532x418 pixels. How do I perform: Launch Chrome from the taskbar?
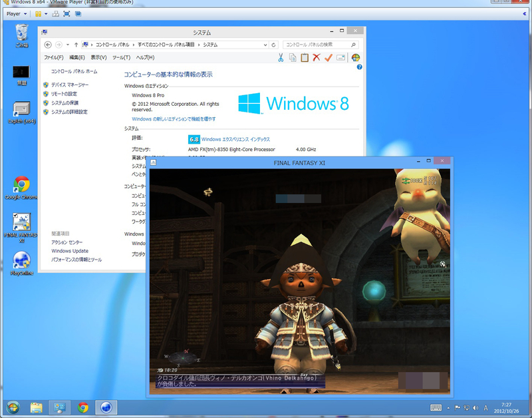point(82,407)
